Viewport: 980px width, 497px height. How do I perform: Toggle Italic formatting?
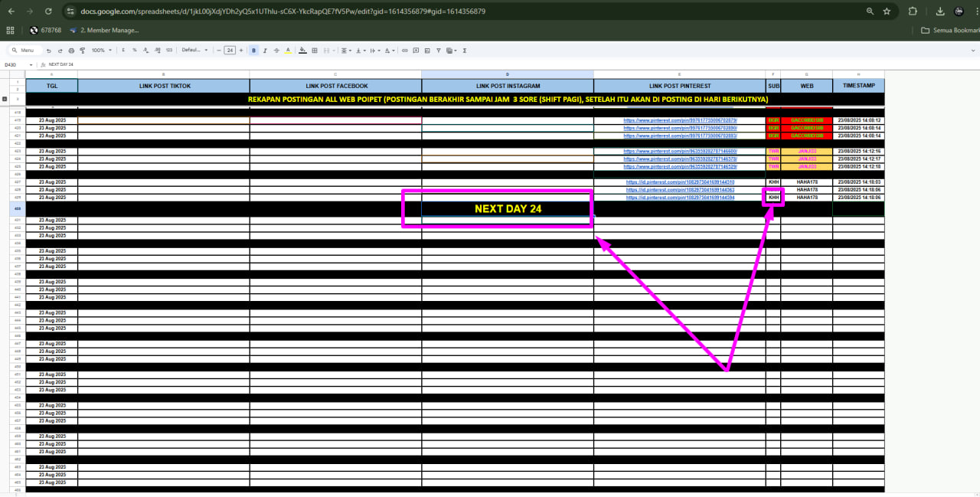coord(265,51)
